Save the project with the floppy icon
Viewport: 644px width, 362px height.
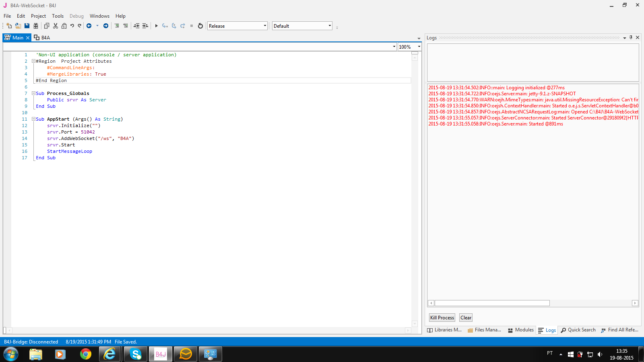tap(27, 26)
